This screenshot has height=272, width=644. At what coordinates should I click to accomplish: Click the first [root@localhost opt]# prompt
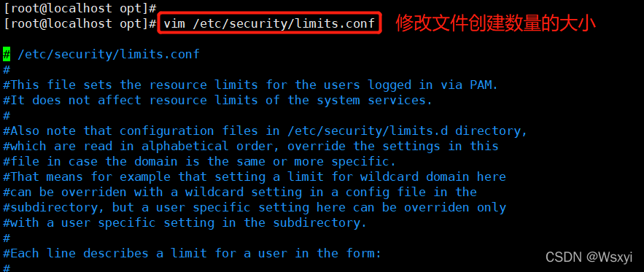pyautogui.click(x=79, y=7)
